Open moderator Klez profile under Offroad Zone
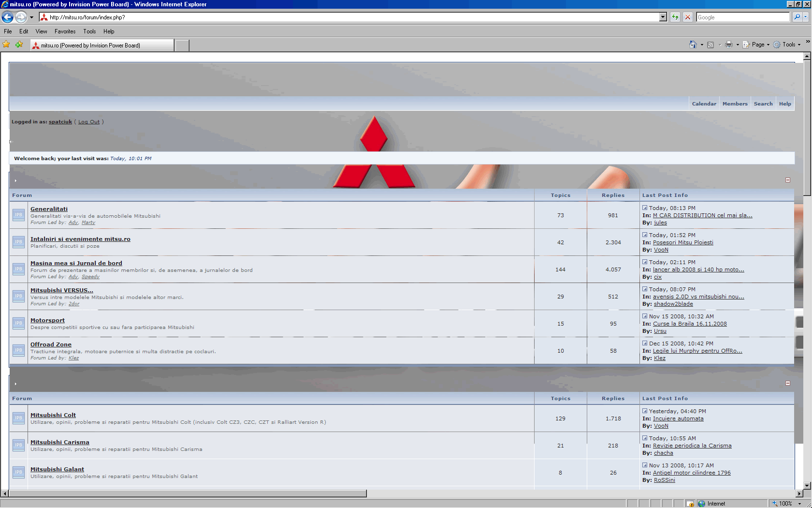 tap(73, 358)
